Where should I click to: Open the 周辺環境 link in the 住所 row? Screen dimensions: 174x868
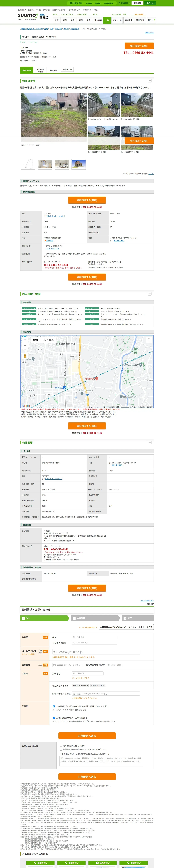tap(50, 241)
